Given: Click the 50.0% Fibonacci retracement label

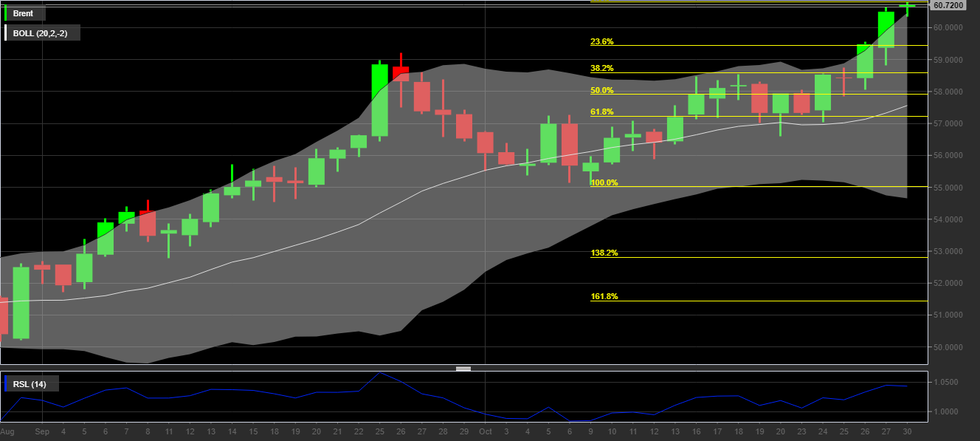Looking at the screenshot, I should [x=601, y=91].
